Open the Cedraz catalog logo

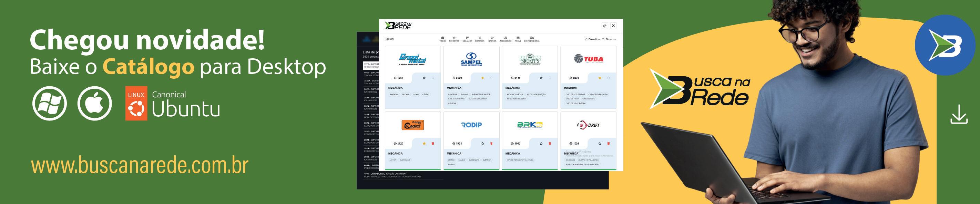[413, 125]
